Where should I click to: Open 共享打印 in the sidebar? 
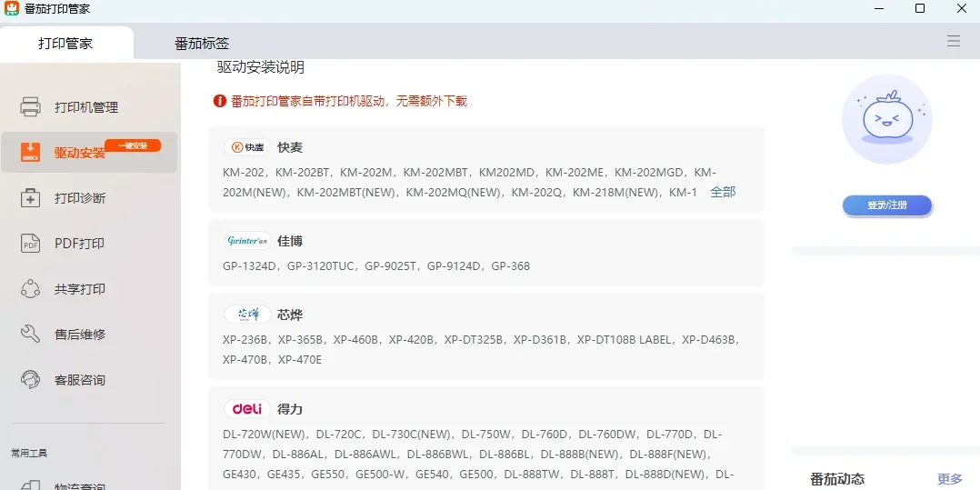[80, 289]
